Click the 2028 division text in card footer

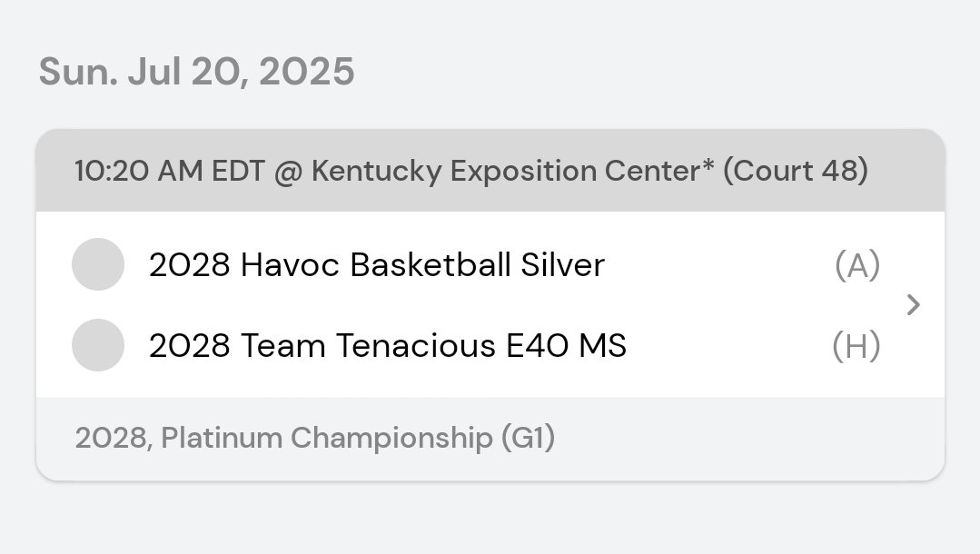112,439
